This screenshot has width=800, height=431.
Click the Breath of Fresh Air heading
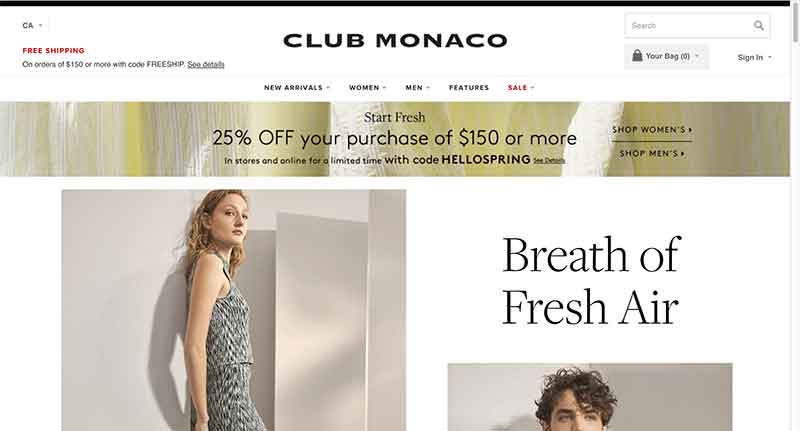(x=590, y=281)
